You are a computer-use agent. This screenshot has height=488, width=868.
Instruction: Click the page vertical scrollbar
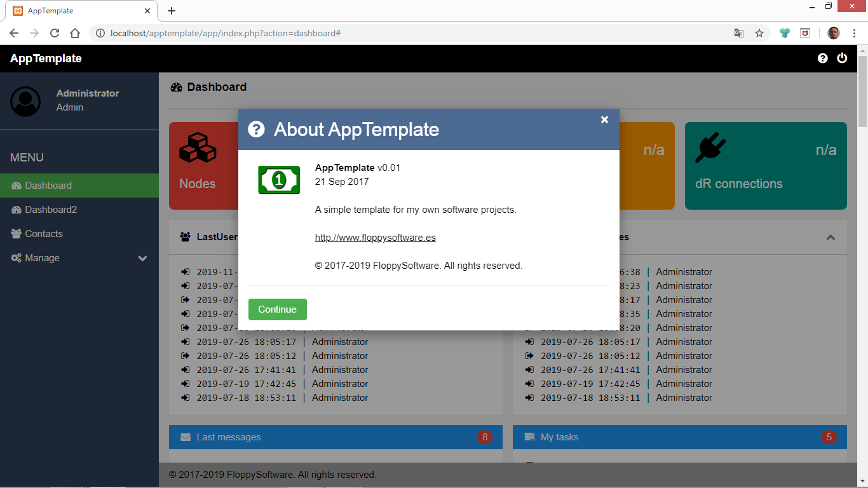click(x=863, y=91)
